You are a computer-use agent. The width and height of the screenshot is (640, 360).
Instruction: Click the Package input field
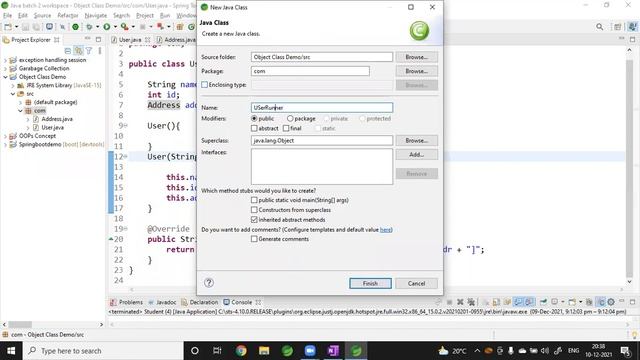[310, 71]
